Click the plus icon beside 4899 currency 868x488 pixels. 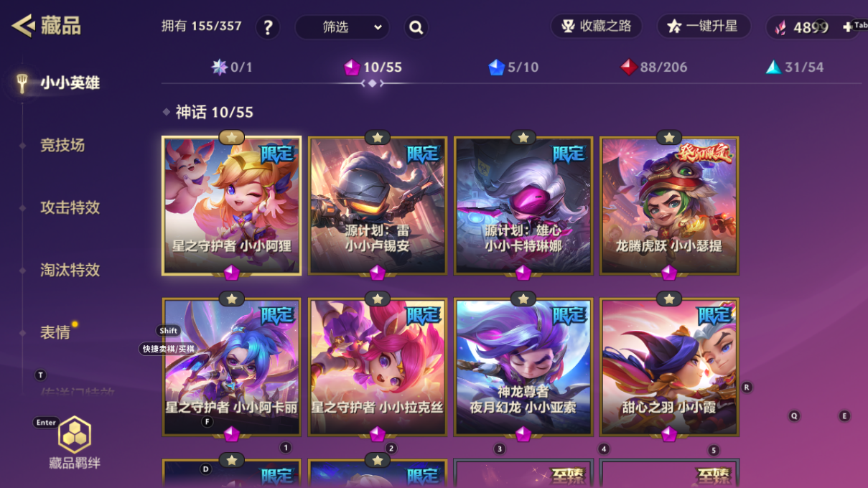click(847, 27)
